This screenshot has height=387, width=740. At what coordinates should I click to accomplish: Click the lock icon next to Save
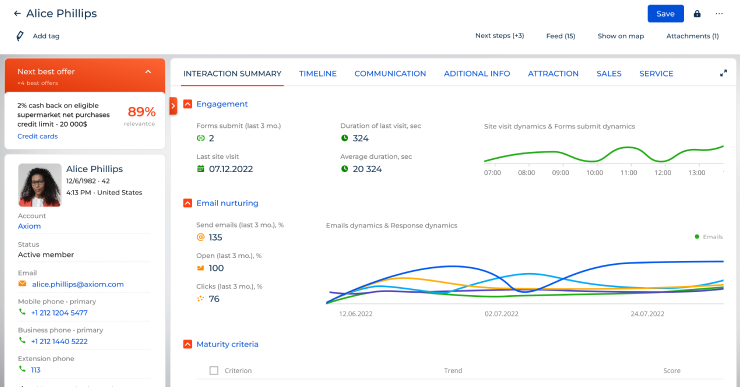point(697,14)
